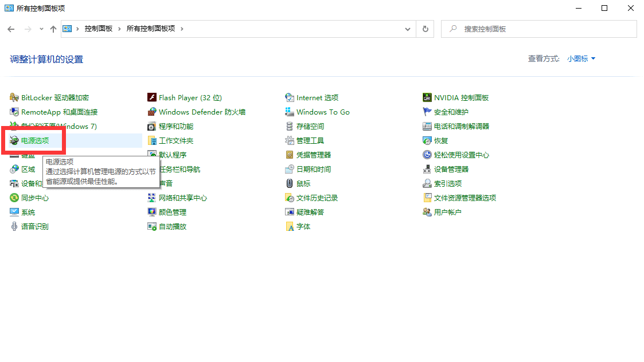Open 管理工具 gear icon
Screen dimensions: 644x362
click(290, 141)
